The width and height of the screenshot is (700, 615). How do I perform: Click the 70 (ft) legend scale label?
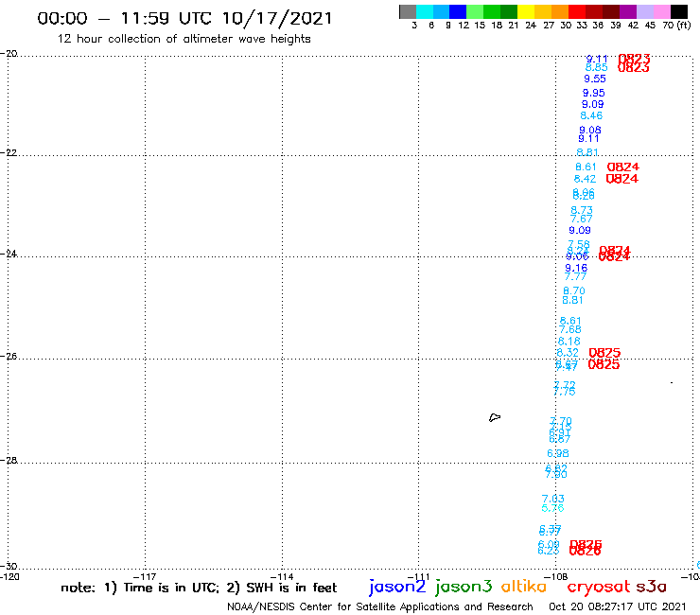pos(676,26)
